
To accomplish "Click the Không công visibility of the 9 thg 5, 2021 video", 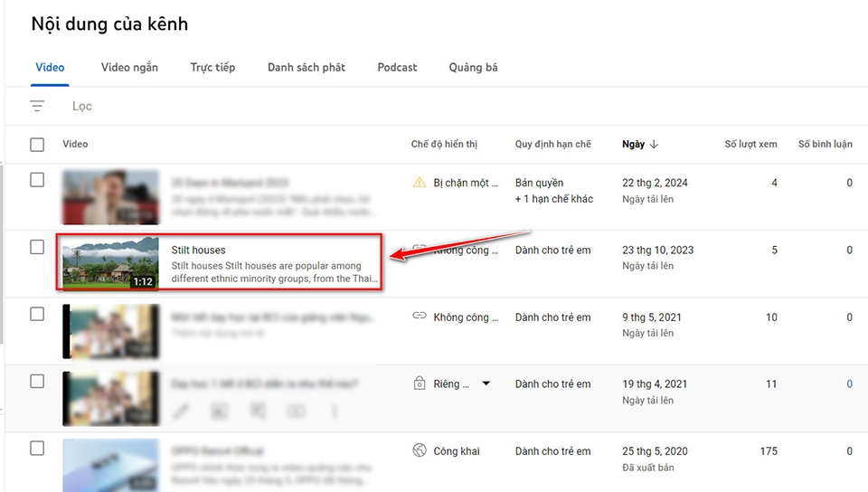I will pos(466,317).
